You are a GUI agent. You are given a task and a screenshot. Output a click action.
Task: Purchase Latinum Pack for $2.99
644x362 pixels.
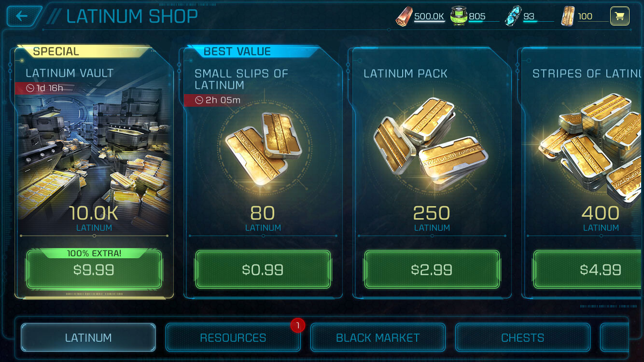click(432, 269)
